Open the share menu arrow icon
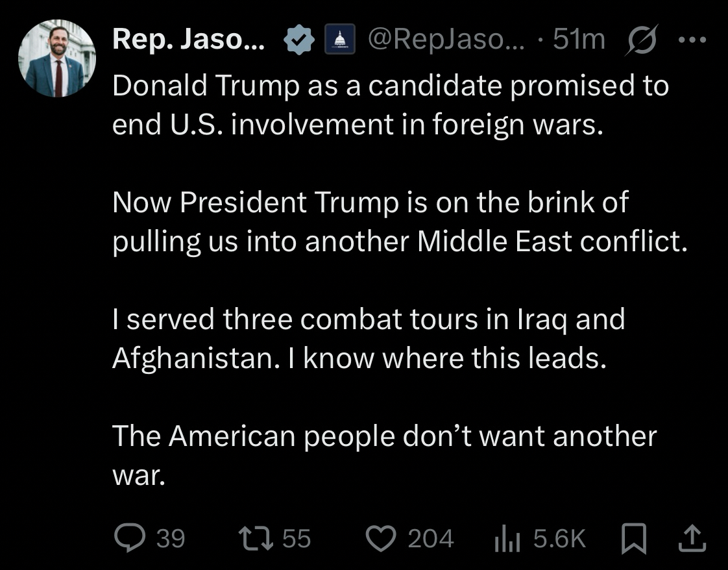 click(x=692, y=537)
